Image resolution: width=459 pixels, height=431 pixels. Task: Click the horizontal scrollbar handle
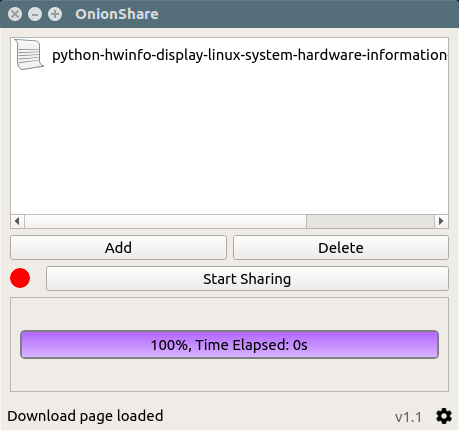pos(165,221)
